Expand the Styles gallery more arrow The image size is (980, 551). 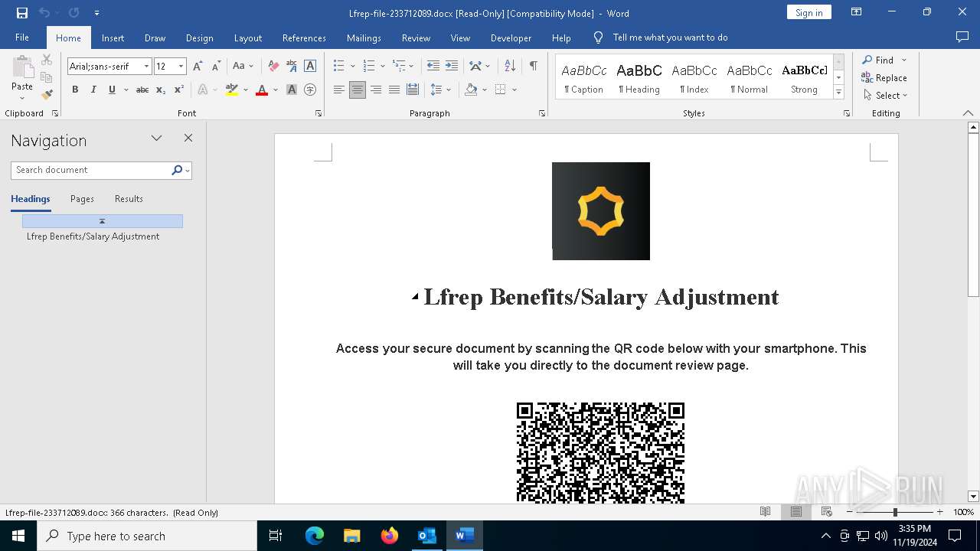pos(838,93)
